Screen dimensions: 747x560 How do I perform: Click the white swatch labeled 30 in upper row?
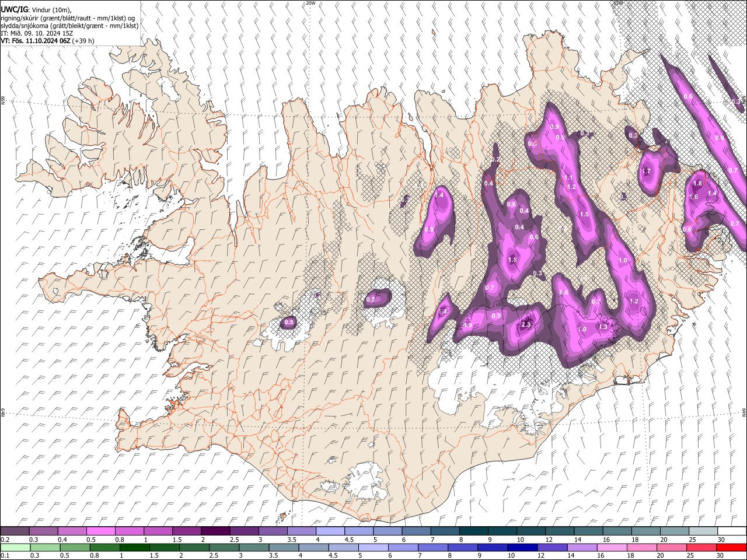732,531
